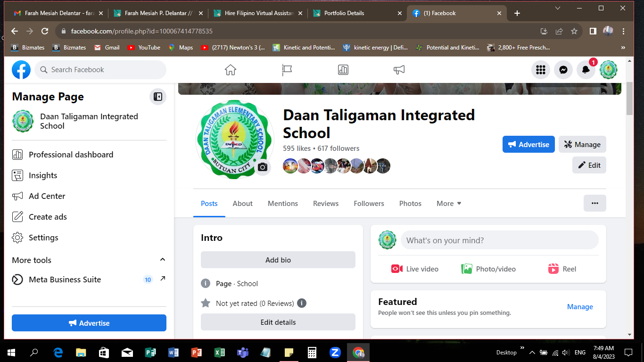Update profile picture via camera icon
The height and width of the screenshot is (362, 644).
point(263,167)
